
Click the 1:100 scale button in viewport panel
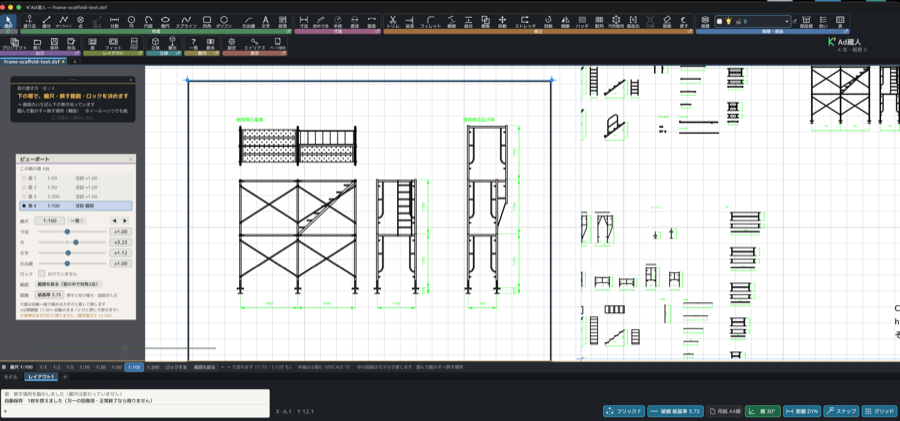pos(49,221)
